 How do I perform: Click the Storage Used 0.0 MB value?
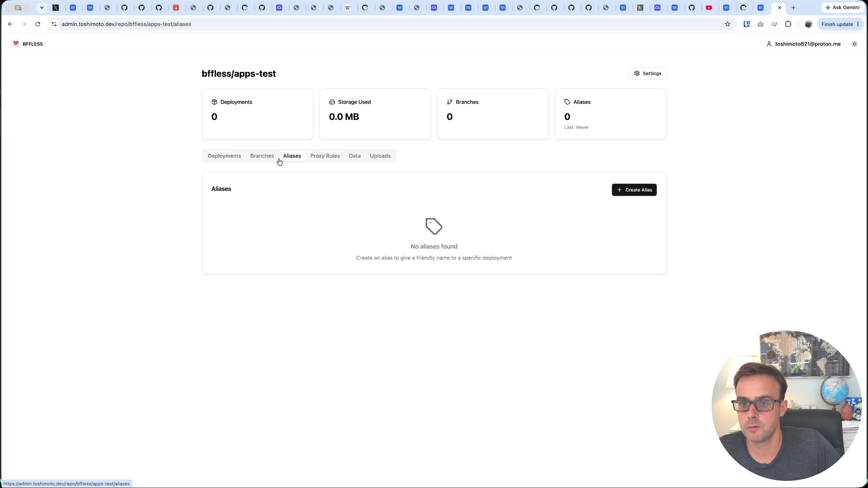[344, 117]
